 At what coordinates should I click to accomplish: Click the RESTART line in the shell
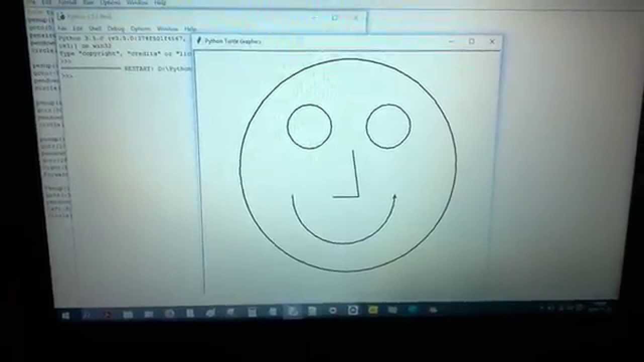[x=127, y=68]
